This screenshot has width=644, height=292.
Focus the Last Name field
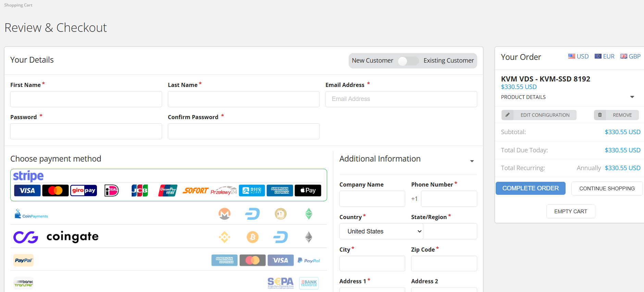[244, 99]
